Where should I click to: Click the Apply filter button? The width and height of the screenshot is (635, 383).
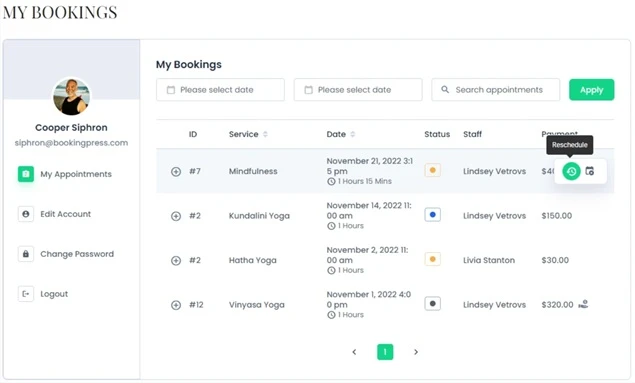pyautogui.click(x=591, y=90)
